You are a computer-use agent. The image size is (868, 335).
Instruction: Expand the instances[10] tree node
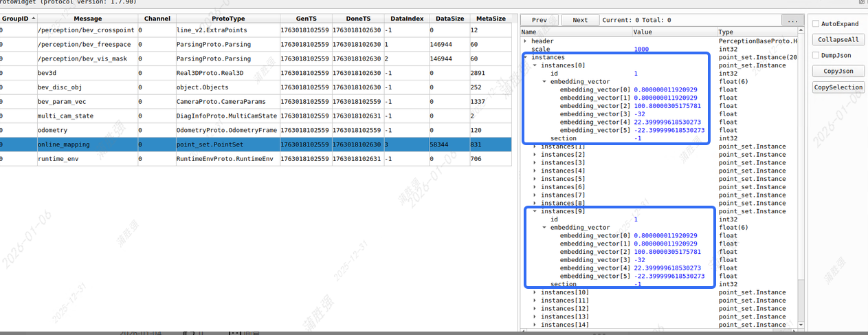(535, 292)
